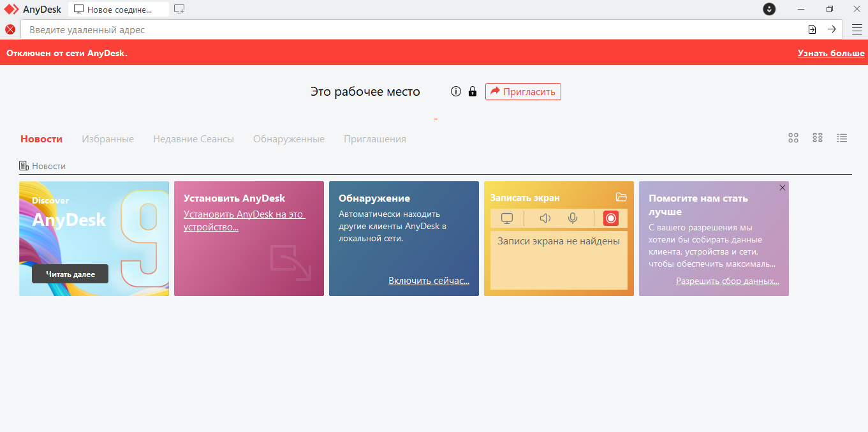Viewport: 868px width, 432px height.
Task: Click 'Отключен от сети AnyDesk.' message
Action: click(67, 53)
